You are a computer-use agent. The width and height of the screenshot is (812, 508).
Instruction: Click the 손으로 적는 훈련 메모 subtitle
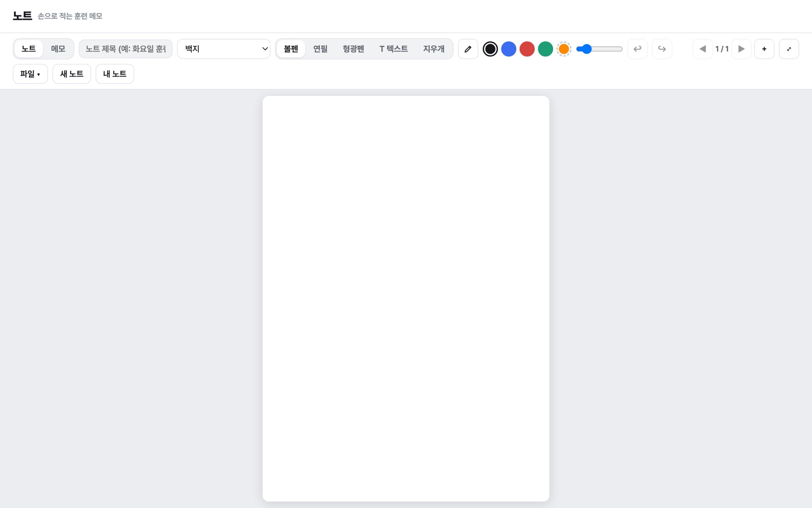70,16
